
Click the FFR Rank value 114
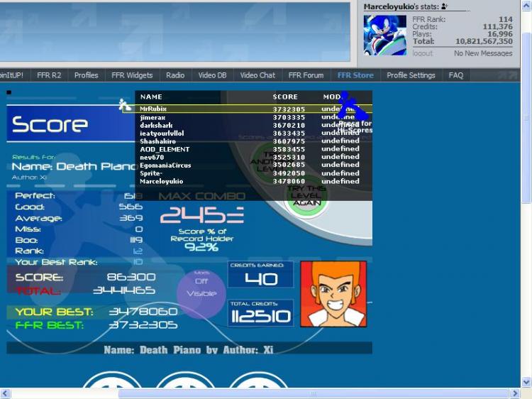tap(506, 19)
